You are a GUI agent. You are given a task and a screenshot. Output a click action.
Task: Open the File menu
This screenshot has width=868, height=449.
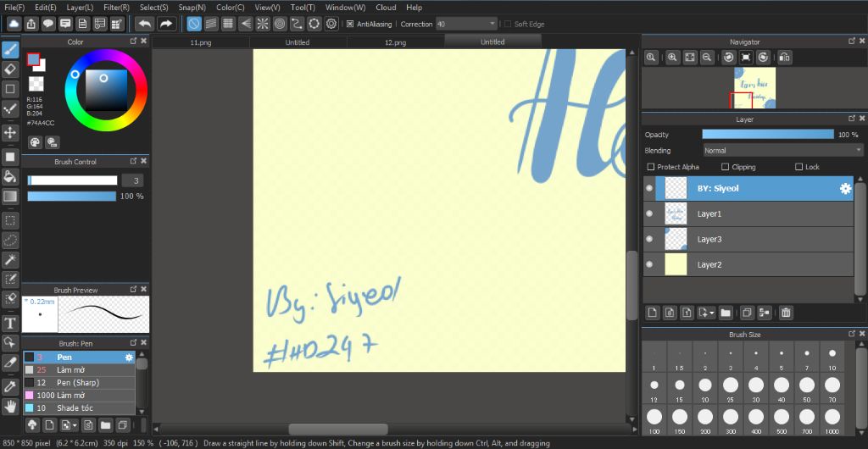[x=14, y=7]
